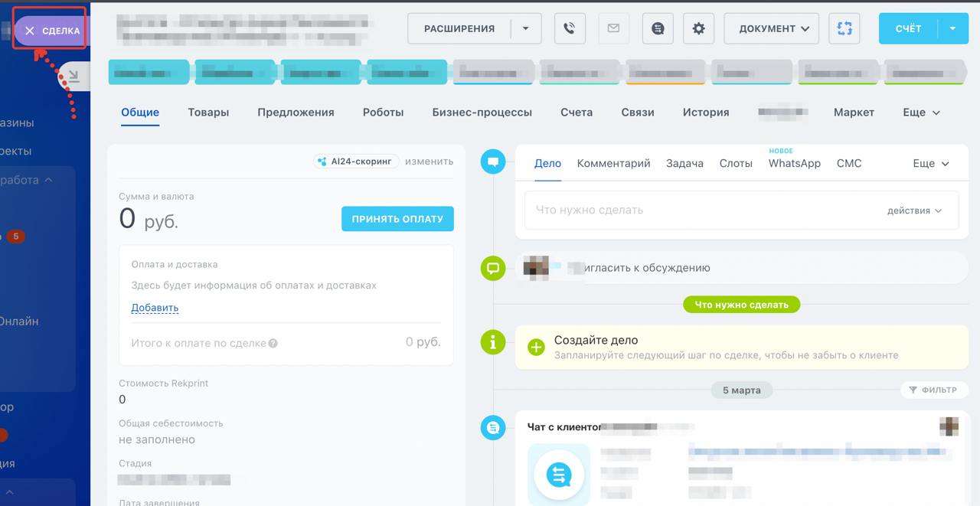The width and height of the screenshot is (980, 506).
Task: Select the Комментарий timeline tab
Action: point(613,163)
